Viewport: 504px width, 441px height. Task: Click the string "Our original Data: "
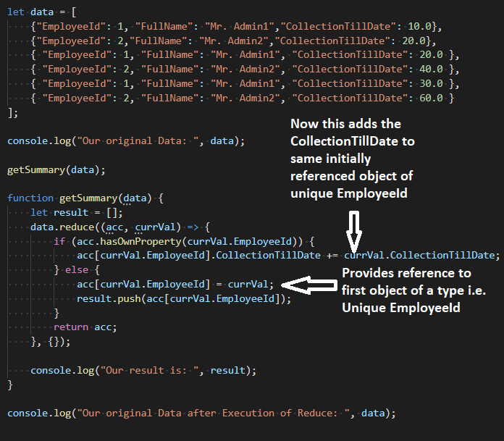pyautogui.click(x=138, y=141)
